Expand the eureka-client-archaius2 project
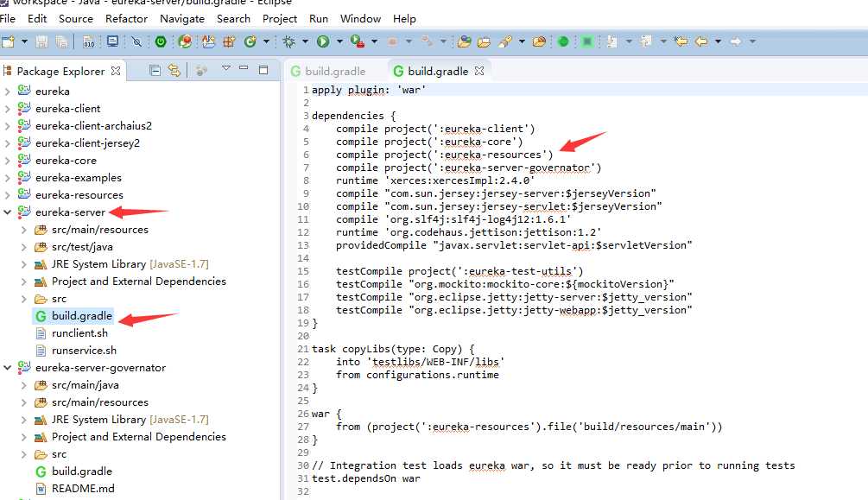The image size is (868, 500). (7, 126)
